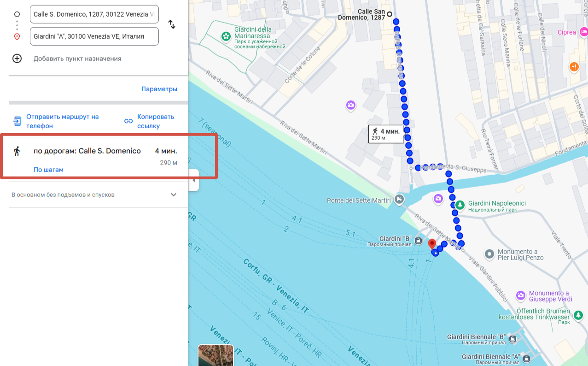The width and height of the screenshot is (588, 366).
Task: Click the copy link chain icon
Action: point(128,121)
